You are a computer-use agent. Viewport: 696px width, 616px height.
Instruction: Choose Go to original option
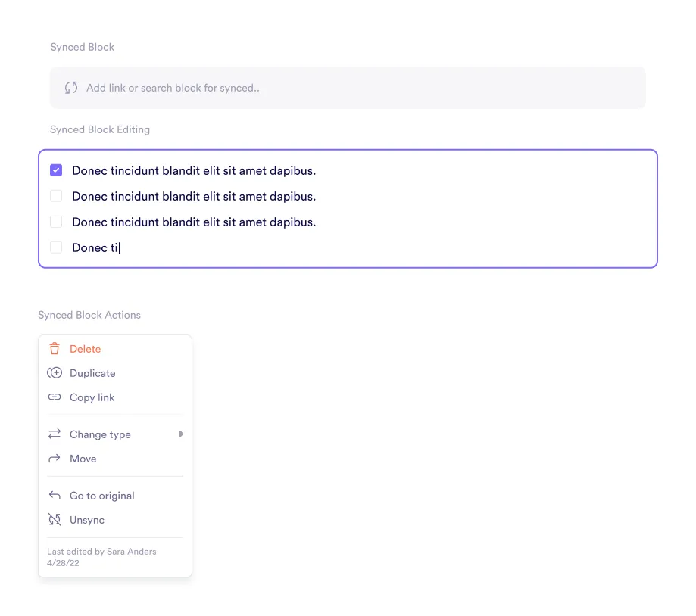click(x=102, y=496)
